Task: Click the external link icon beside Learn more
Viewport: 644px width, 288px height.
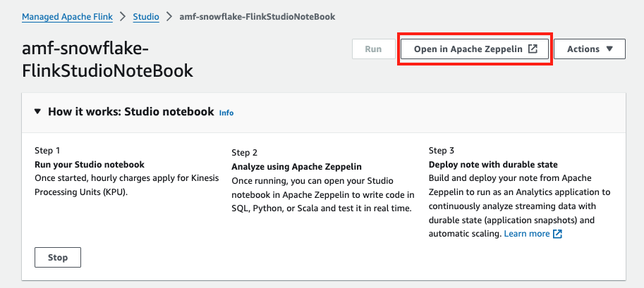Action: [x=557, y=234]
